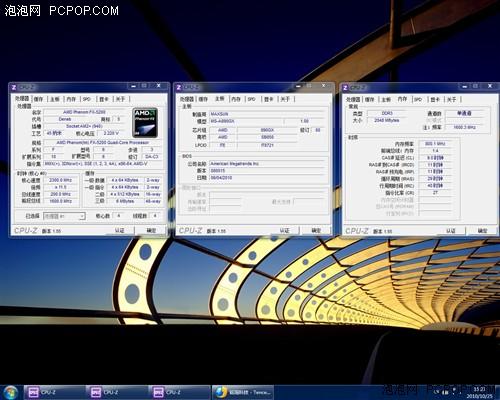Open 关于 tab in the processor window
This screenshot has width=500, height=400.
tap(120, 99)
